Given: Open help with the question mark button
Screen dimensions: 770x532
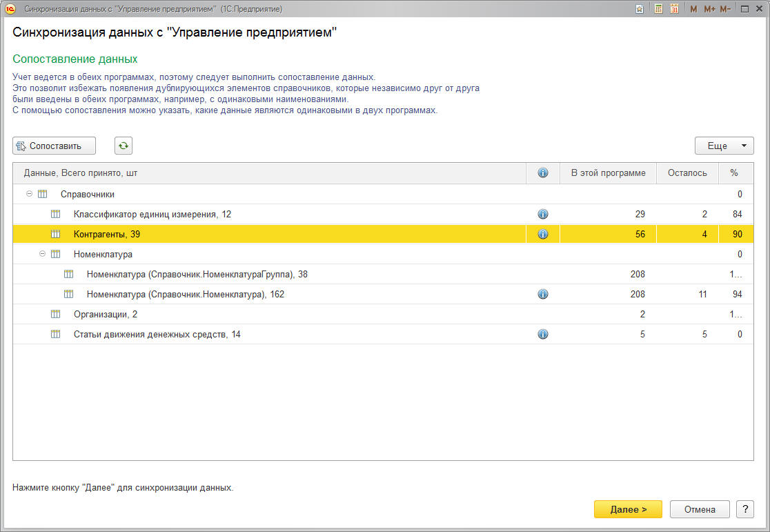Looking at the screenshot, I should click(x=744, y=509).
